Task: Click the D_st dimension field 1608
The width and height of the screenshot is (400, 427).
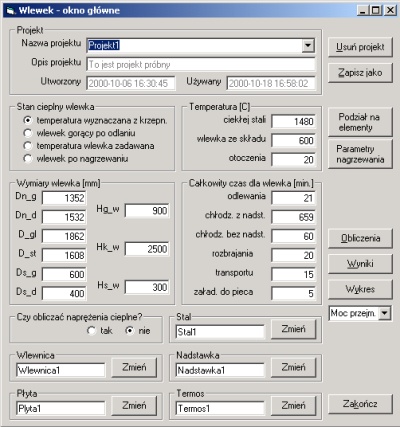Action: (x=64, y=255)
